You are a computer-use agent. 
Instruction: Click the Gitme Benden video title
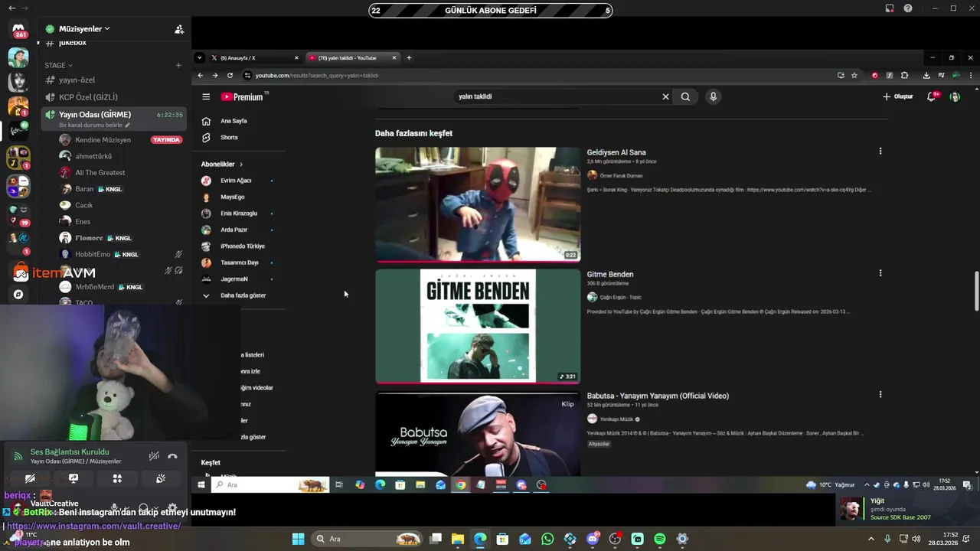tap(610, 275)
